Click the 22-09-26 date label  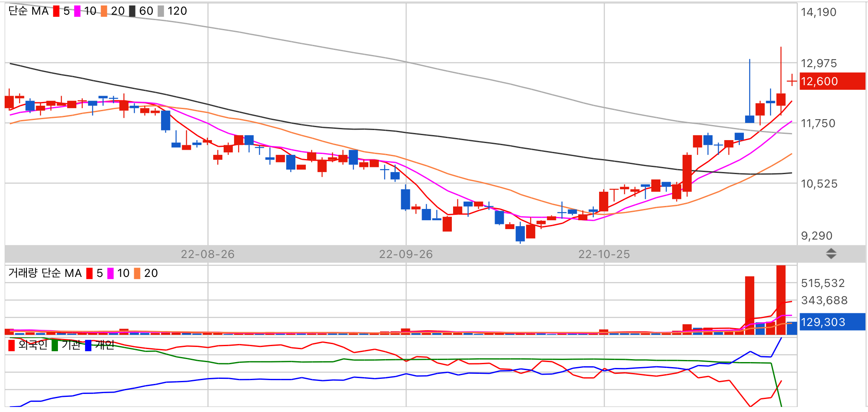pyautogui.click(x=406, y=254)
